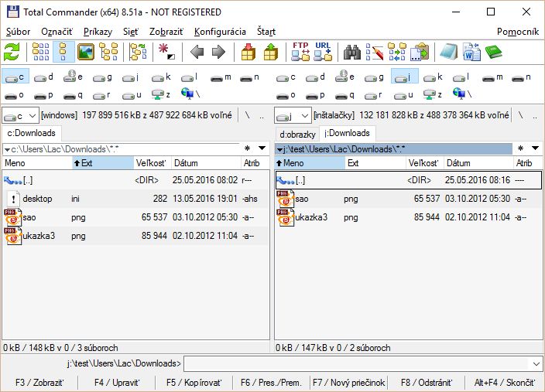Image resolution: width=545 pixels, height=392 pixels.
Task: Click the branch view tree icon
Action: [138, 52]
